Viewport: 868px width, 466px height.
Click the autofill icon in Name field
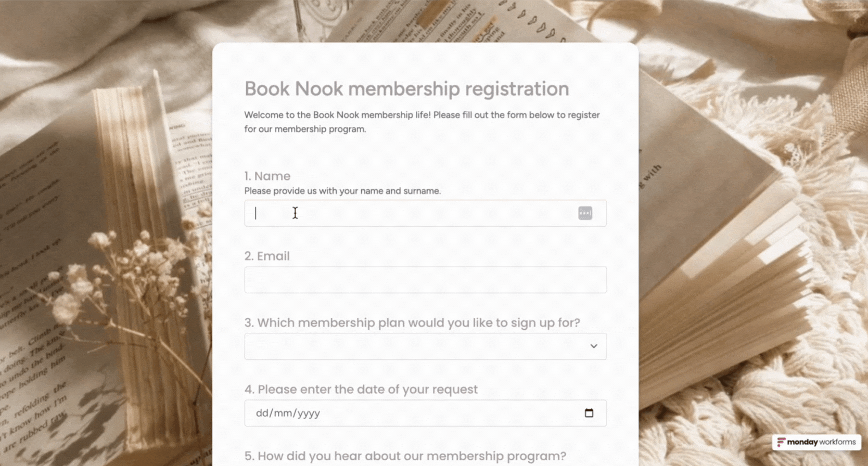pos(585,213)
